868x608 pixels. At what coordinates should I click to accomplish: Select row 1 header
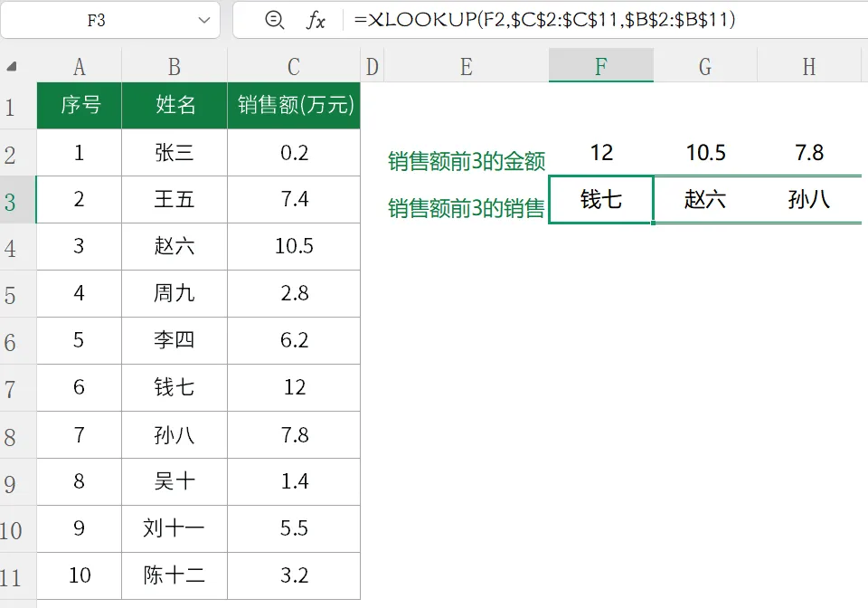(18, 106)
